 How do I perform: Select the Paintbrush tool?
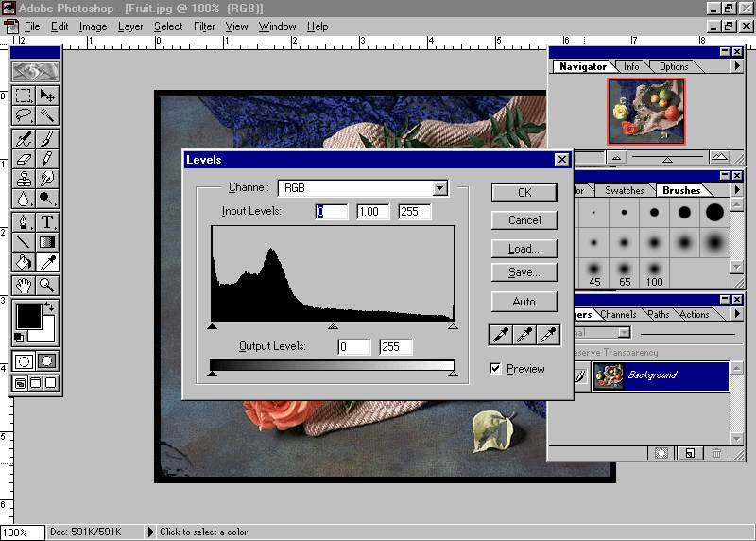tap(46, 139)
